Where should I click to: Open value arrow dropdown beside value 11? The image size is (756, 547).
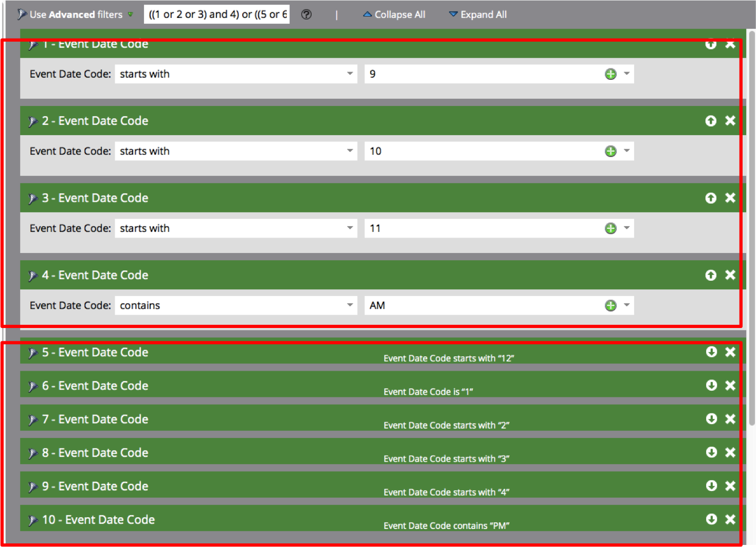pos(626,228)
